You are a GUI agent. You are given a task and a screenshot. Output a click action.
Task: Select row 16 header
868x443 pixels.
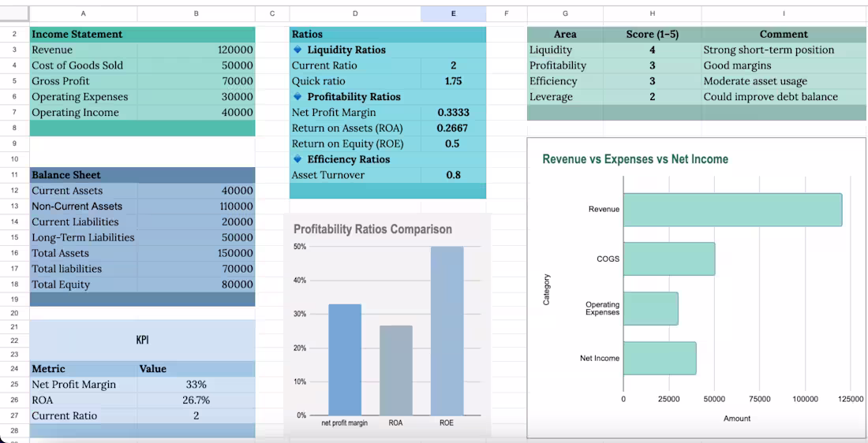pyautogui.click(x=15, y=253)
